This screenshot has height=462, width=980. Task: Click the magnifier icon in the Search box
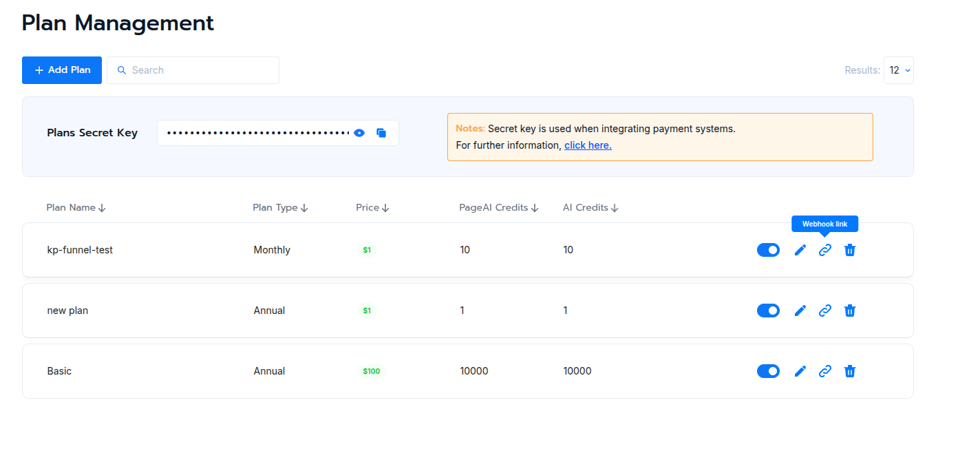coord(122,70)
